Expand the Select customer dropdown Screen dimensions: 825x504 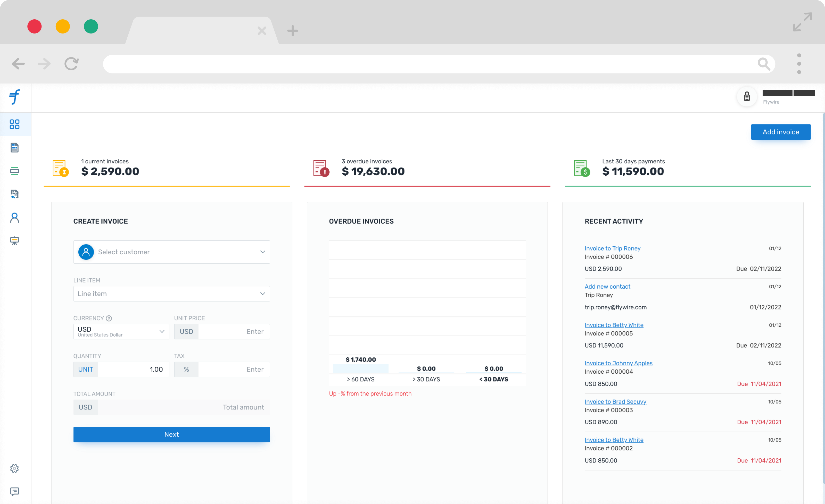point(263,251)
